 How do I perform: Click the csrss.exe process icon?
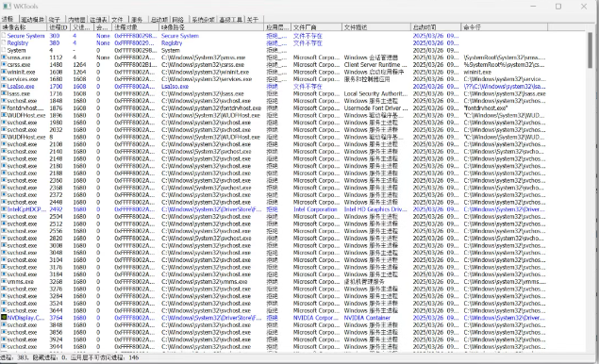point(4,65)
